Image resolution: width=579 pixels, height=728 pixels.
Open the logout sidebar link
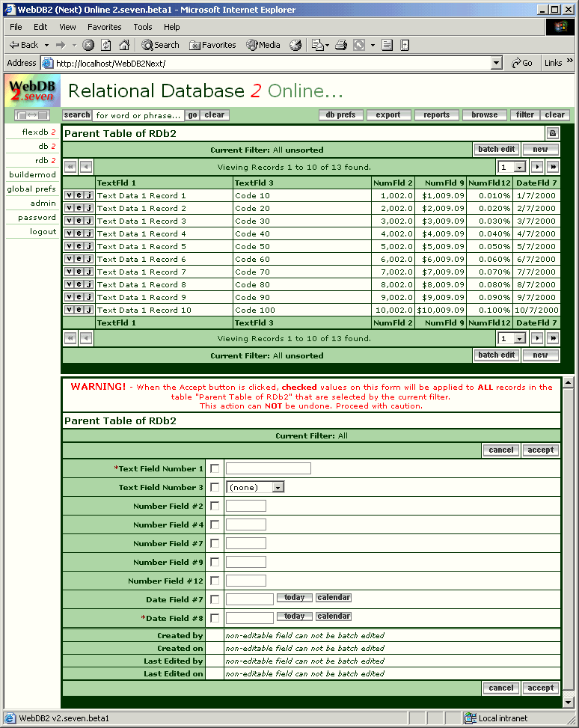pos(43,232)
